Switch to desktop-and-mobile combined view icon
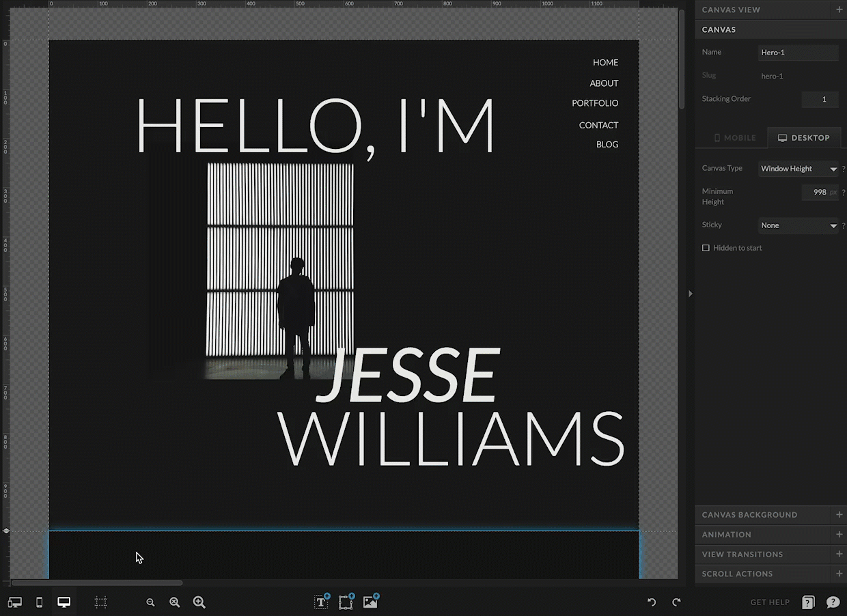This screenshot has height=616, width=847. coord(14,602)
